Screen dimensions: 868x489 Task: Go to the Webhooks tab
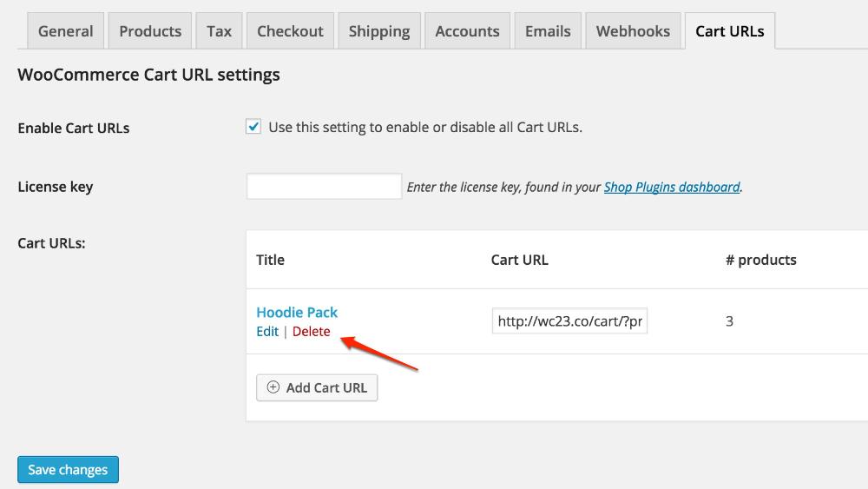(x=633, y=31)
